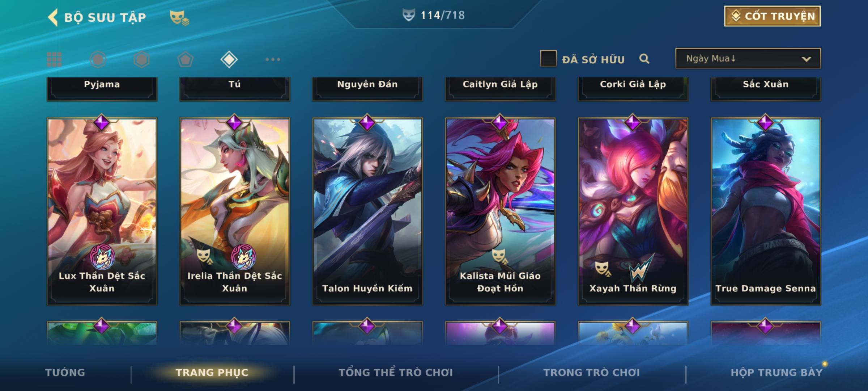This screenshot has width=868, height=391.
Task: Open the True Damage Senna skin card
Action: point(766,211)
